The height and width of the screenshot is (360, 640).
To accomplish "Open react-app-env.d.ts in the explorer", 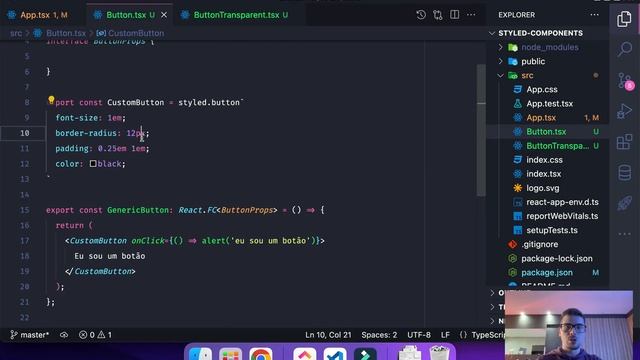I will click(x=562, y=202).
